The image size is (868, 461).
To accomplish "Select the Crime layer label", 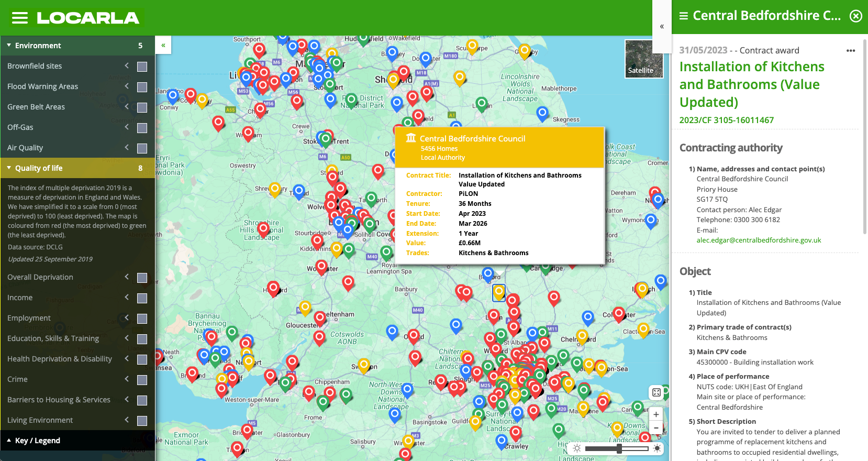I will (x=17, y=379).
